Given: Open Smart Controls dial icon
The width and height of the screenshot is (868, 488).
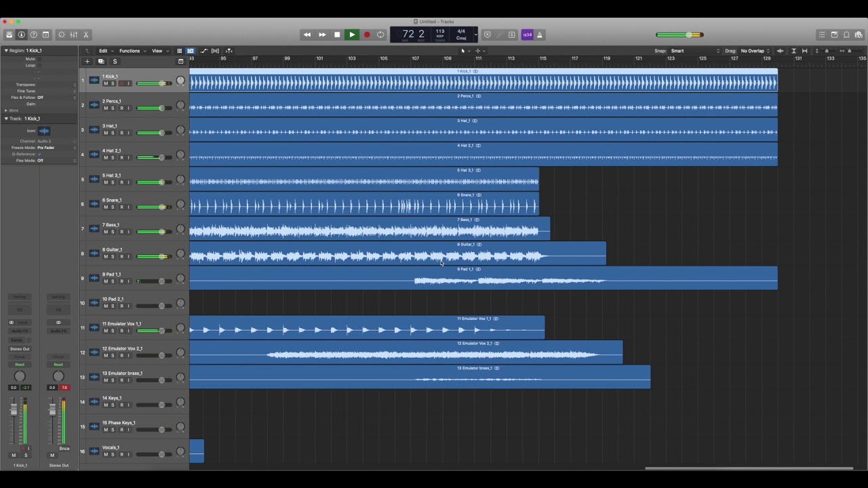Looking at the screenshot, I should [x=61, y=35].
